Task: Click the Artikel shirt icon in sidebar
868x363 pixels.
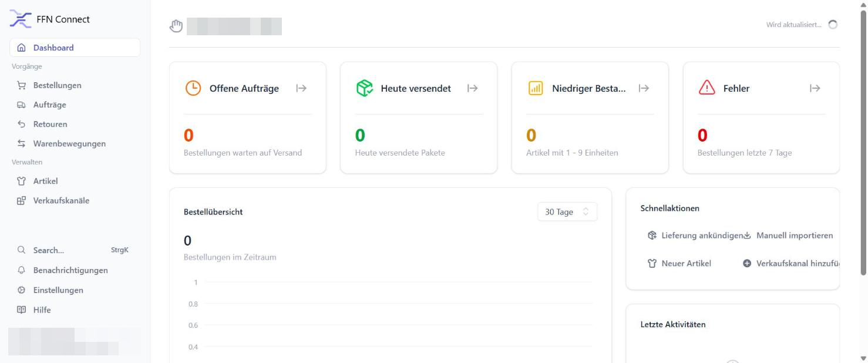Action: 22,181
